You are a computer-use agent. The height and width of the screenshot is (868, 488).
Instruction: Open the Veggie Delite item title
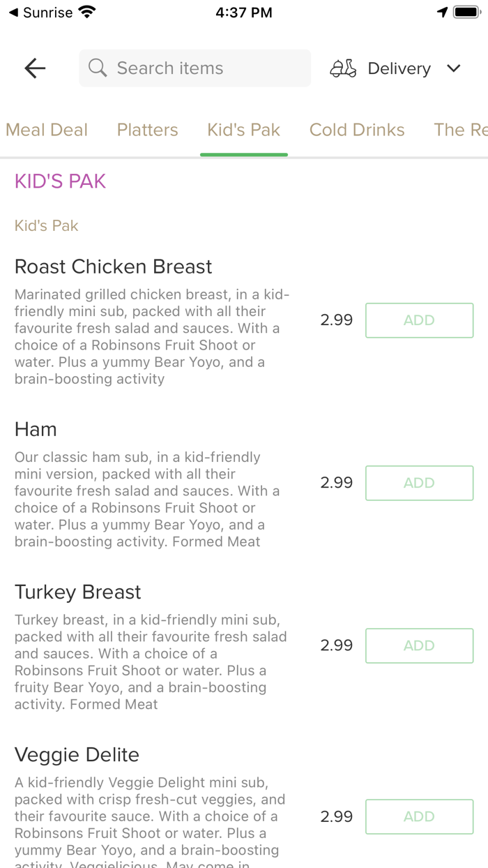[77, 754]
